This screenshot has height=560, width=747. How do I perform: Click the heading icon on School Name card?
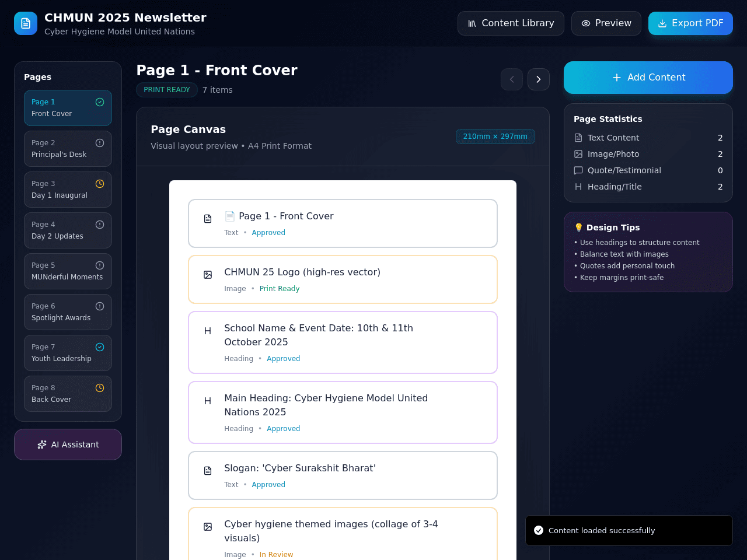pos(208,331)
